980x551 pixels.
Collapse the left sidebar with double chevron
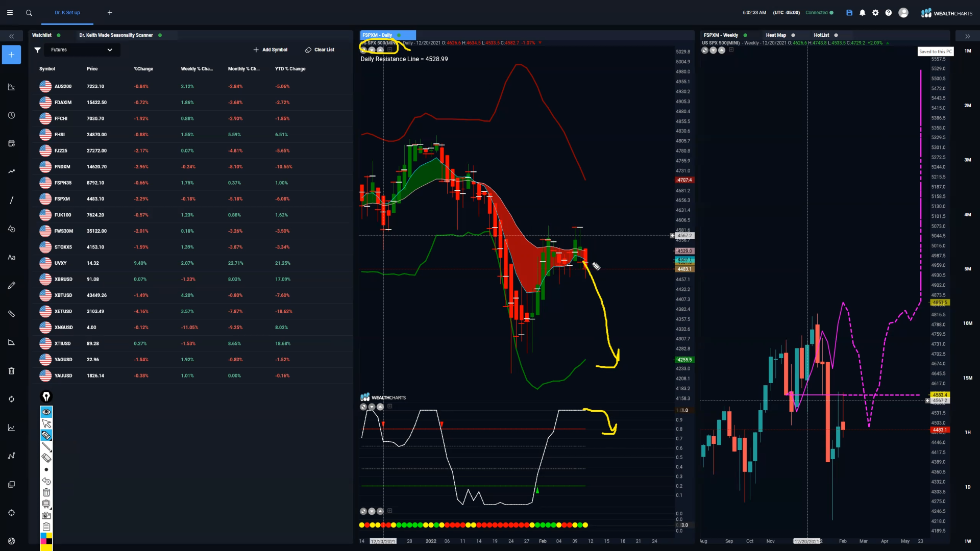11,36
